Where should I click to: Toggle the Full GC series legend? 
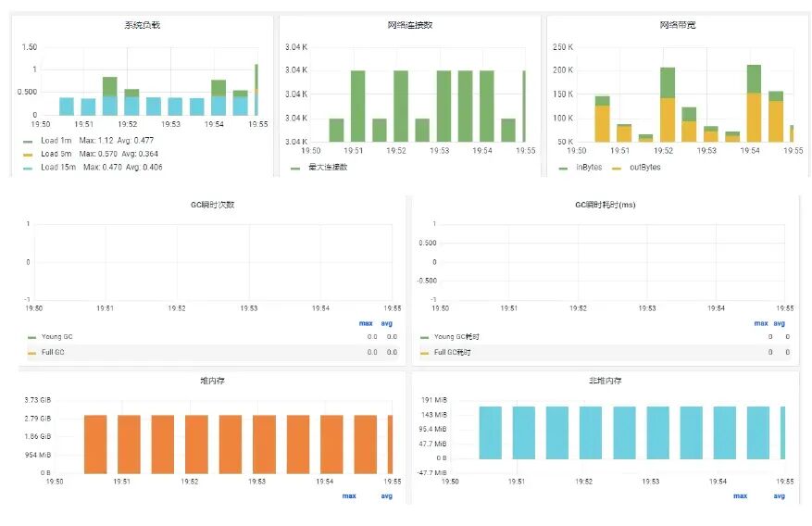[x=53, y=352]
